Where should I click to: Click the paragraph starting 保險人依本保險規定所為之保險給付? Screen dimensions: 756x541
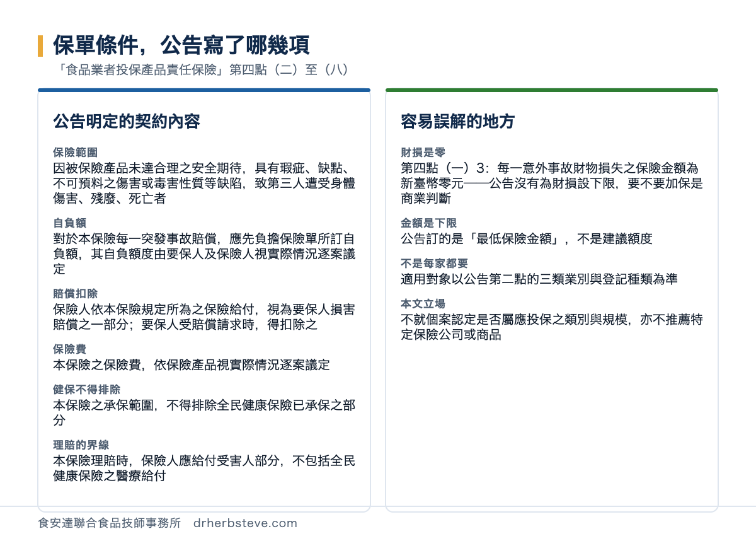(x=204, y=317)
